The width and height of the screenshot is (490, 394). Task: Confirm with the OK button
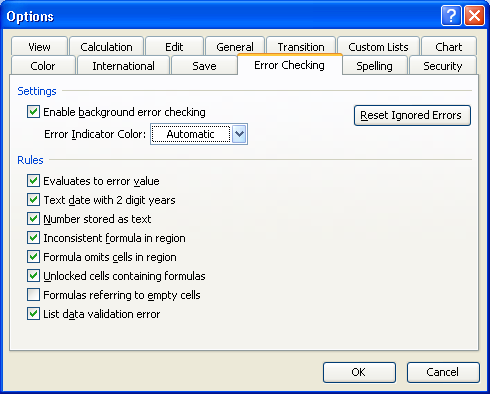click(359, 372)
